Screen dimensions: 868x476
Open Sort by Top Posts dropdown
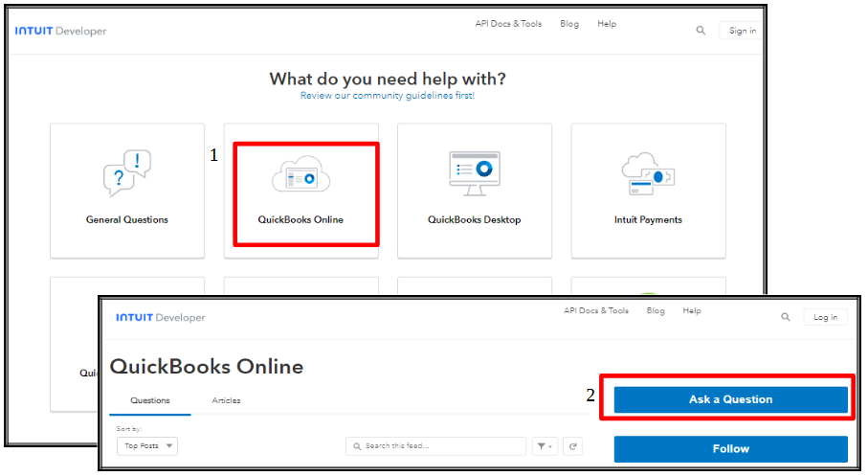tap(147, 445)
